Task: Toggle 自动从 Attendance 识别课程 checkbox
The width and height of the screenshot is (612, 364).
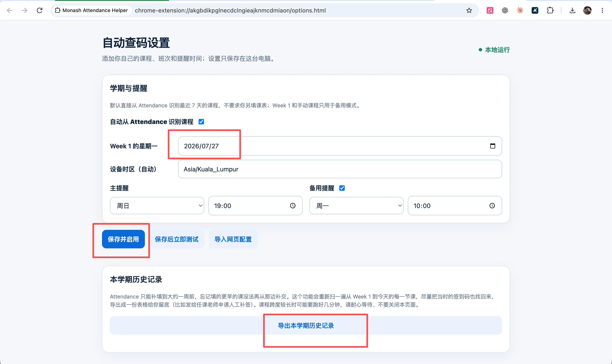Action: 201,122
